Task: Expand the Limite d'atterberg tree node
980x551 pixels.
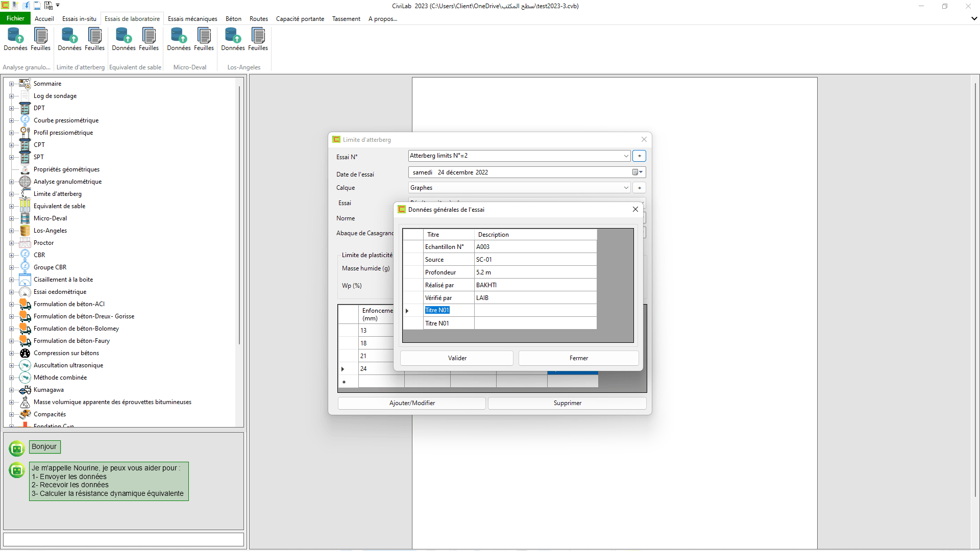Action: click(x=11, y=194)
